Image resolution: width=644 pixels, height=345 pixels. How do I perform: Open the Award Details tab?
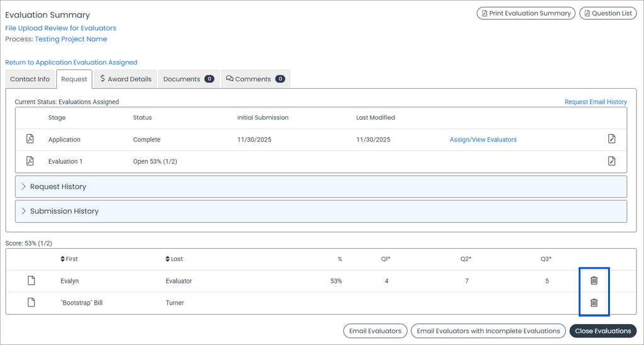point(125,79)
